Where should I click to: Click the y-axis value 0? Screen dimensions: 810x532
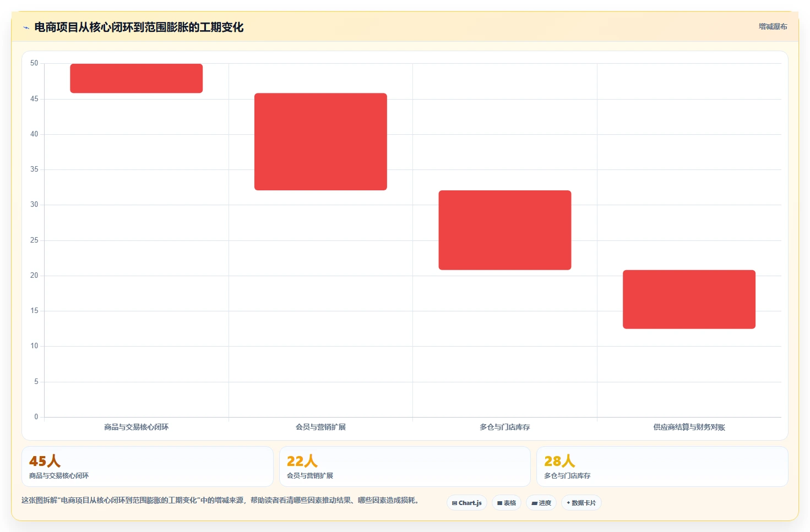point(36,417)
